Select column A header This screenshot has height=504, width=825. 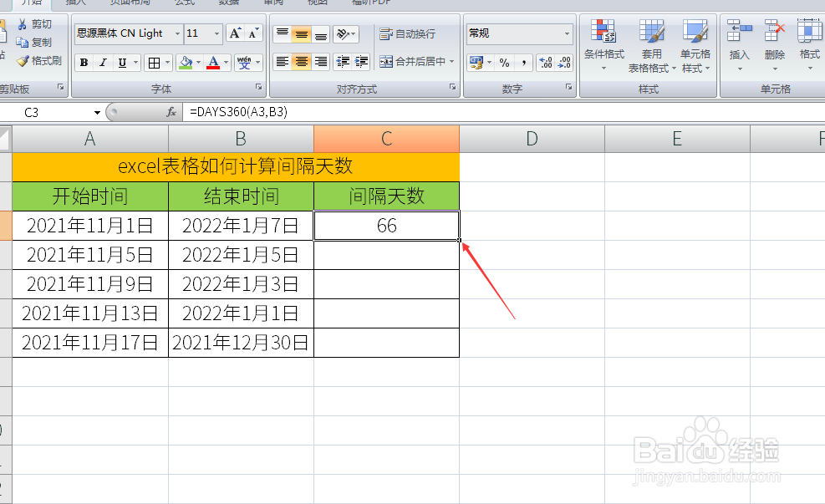(x=90, y=139)
